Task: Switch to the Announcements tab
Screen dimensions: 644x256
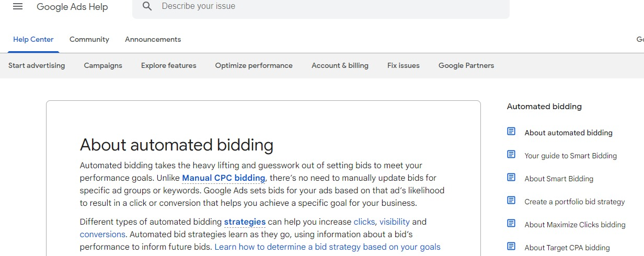Action: [153, 40]
